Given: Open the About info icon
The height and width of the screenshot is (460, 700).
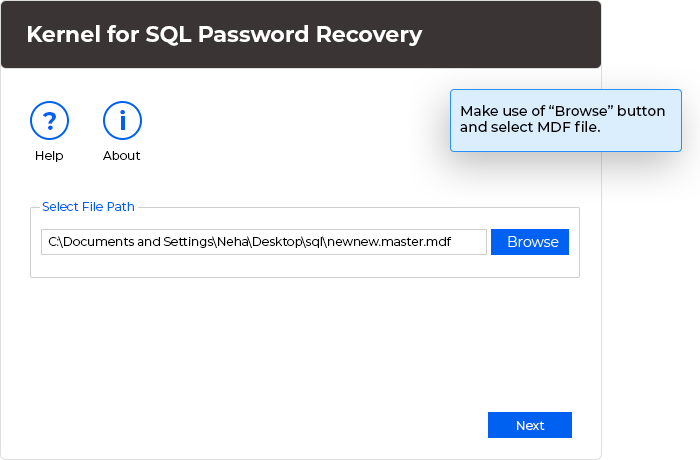Looking at the screenshot, I should click(x=122, y=121).
